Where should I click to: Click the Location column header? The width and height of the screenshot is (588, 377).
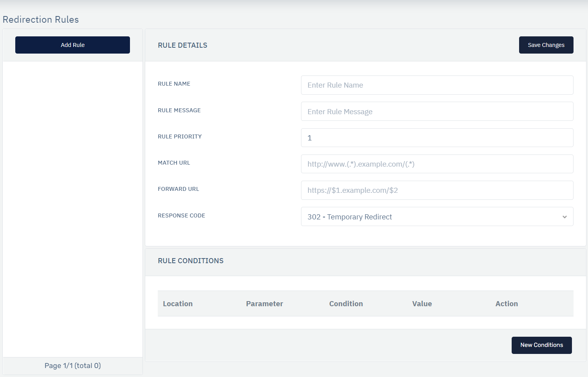tap(178, 304)
